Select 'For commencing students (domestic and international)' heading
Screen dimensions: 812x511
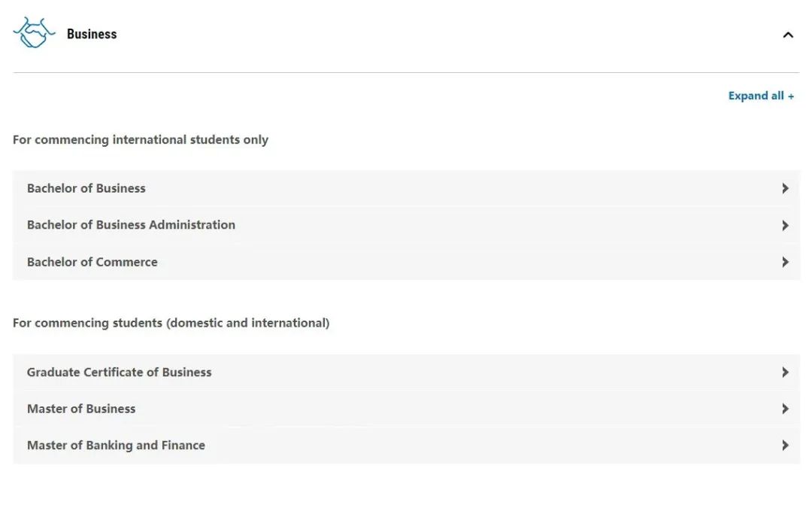pyautogui.click(x=171, y=323)
